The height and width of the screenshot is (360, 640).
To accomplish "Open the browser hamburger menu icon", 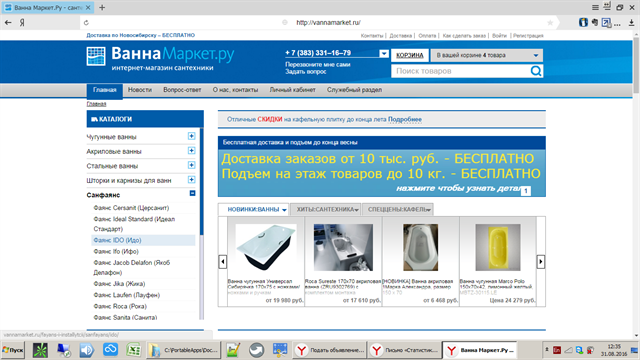I will [595, 7].
